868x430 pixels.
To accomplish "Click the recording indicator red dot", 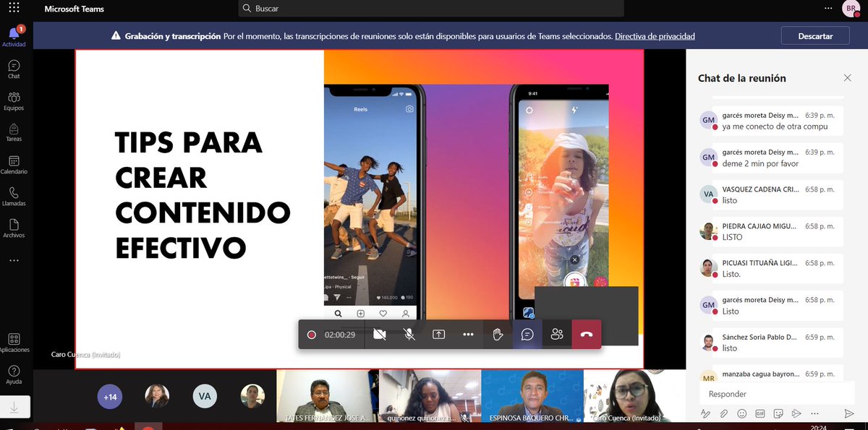I will click(x=311, y=335).
